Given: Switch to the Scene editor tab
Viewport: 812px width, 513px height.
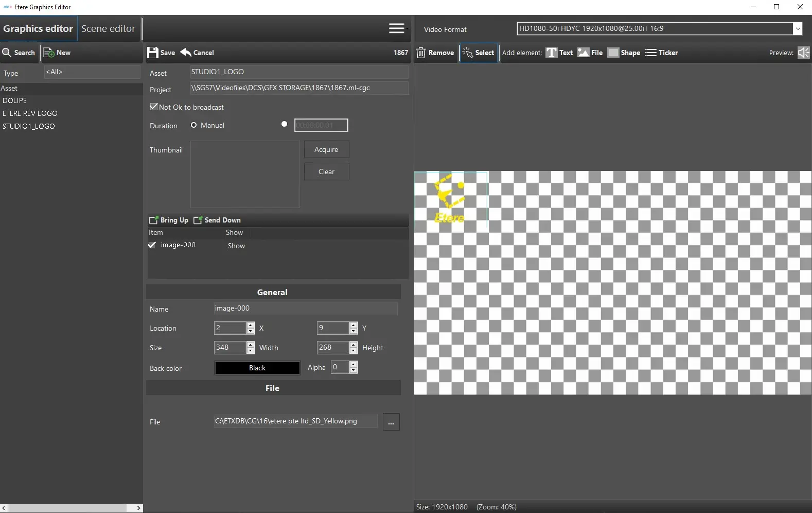Looking at the screenshot, I should click(108, 29).
